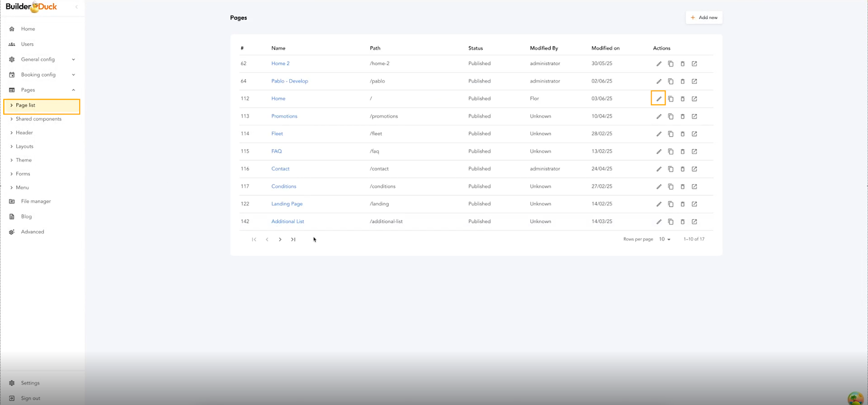Viewport: 868px width, 405px height.
Task: Duplicate the Promotions page with copy icon
Action: (671, 116)
